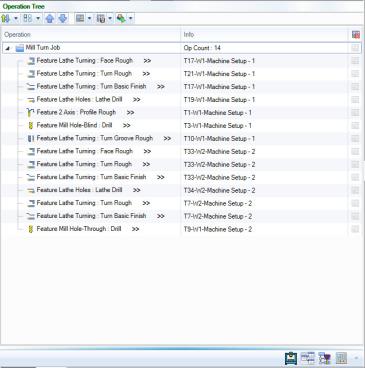Screen dimensions: 365x368
Task: Click the gray grid icon in bottom bar
Action: (x=341, y=358)
